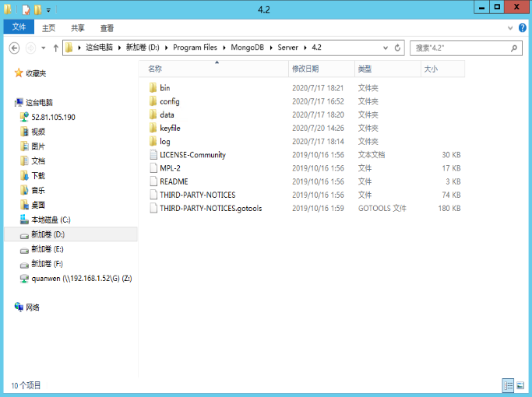This screenshot has width=532, height=397.
Task: Select the MPL-2 file icon
Action: (153, 168)
